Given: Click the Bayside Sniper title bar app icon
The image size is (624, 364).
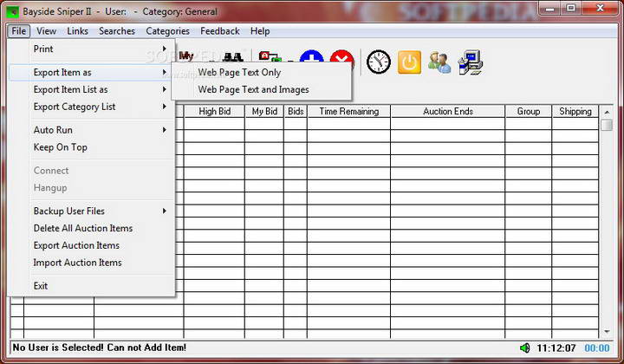Looking at the screenshot, I should pyautogui.click(x=13, y=11).
